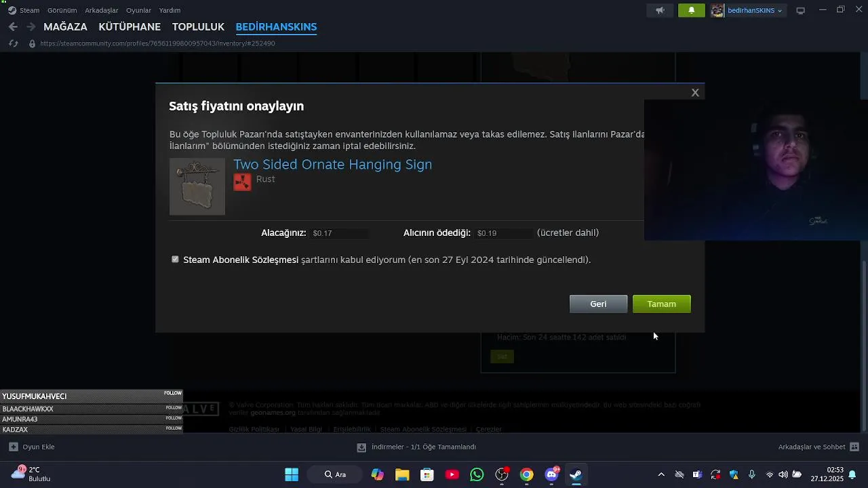Close the sale price dialog
The width and height of the screenshot is (868, 488).
[695, 93]
